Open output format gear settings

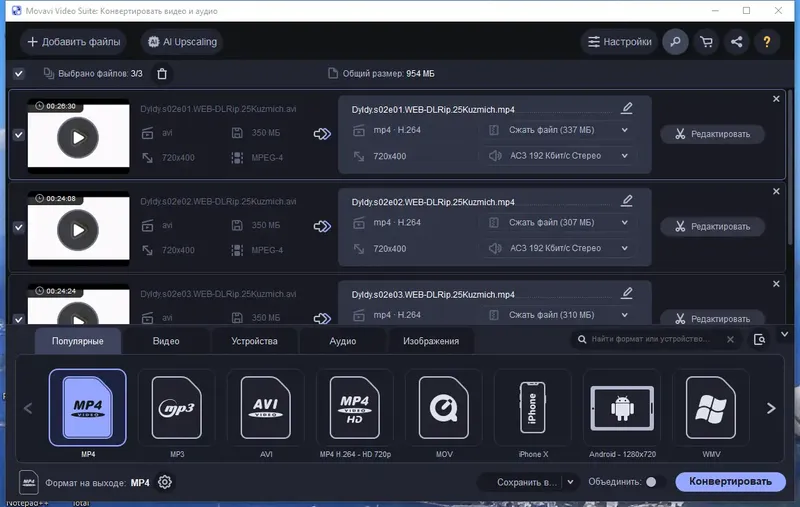[x=165, y=483]
